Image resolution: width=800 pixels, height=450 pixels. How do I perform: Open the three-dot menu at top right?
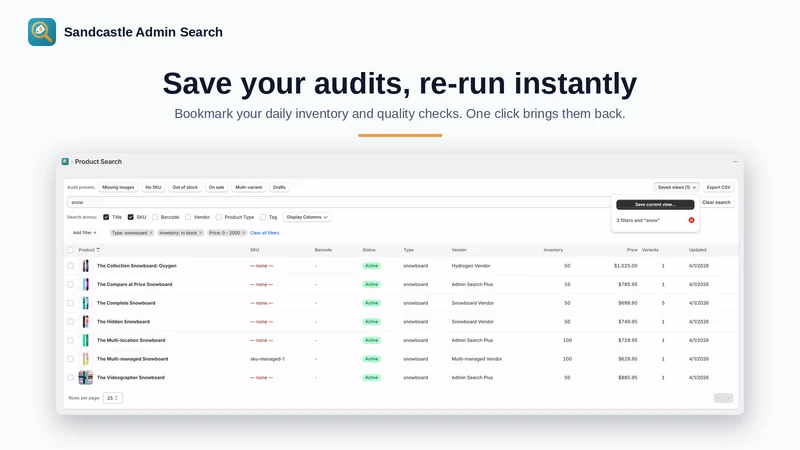click(735, 162)
